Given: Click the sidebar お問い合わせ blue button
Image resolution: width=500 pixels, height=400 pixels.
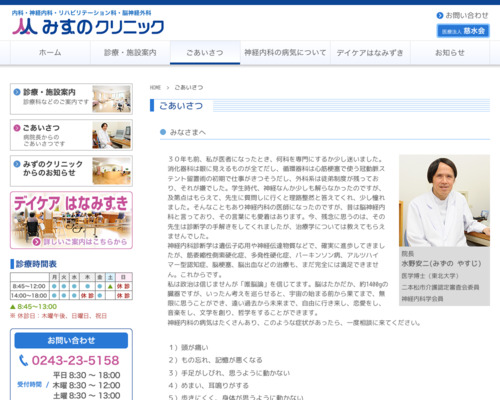Looking at the screenshot, I should (x=71, y=340).
